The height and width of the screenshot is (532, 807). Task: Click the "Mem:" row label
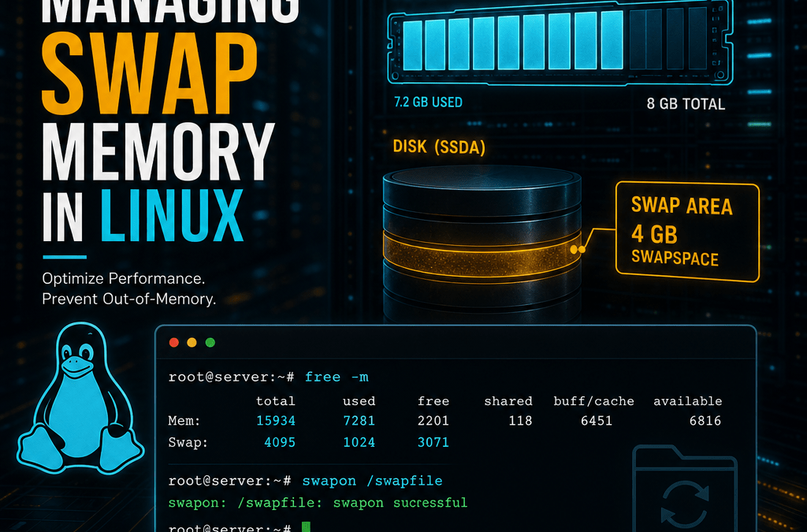pyautogui.click(x=184, y=421)
